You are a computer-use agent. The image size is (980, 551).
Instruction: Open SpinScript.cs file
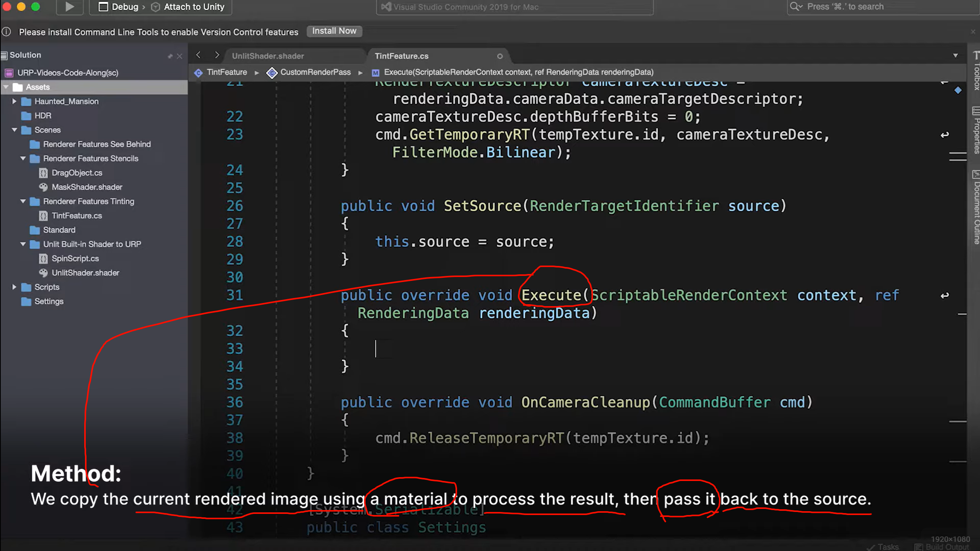(75, 259)
